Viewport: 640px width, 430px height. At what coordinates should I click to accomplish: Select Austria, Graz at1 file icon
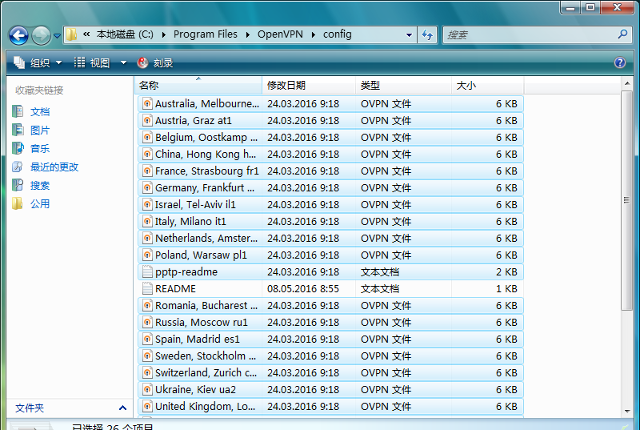coord(147,120)
